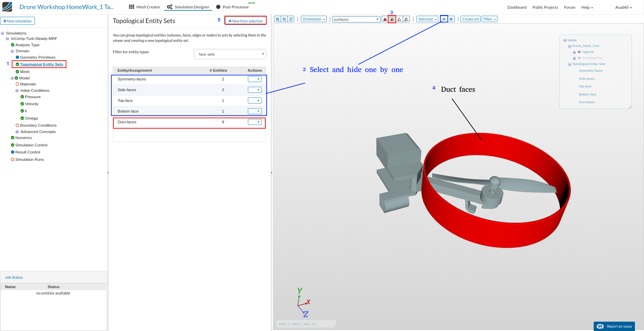The image size is (644, 331).
Task: Open the Selection dropdown
Action: [x=427, y=19]
